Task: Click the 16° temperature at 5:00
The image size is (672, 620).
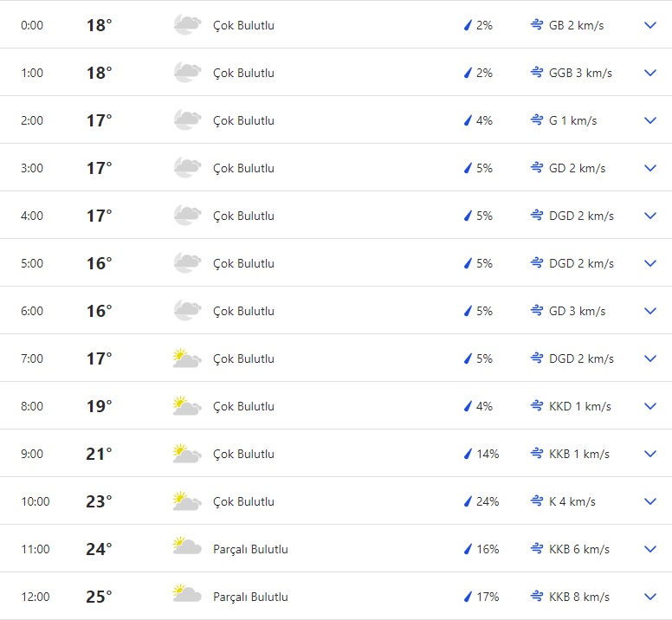Action: pyautogui.click(x=99, y=263)
